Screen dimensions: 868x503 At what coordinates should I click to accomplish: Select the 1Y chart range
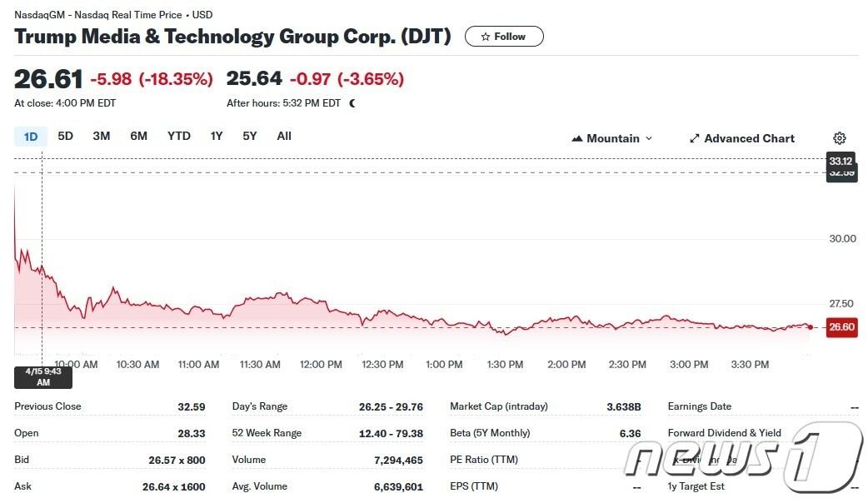click(217, 136)
